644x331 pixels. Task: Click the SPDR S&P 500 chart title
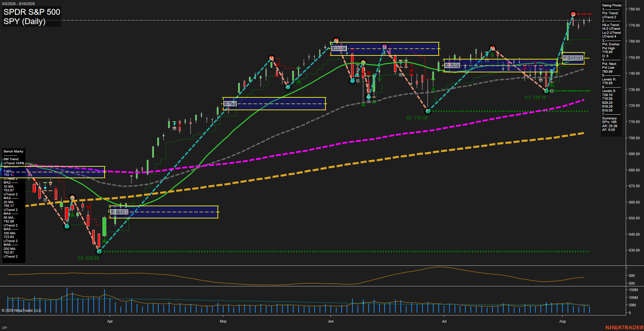pyautogui.click(x=32, y=12)
